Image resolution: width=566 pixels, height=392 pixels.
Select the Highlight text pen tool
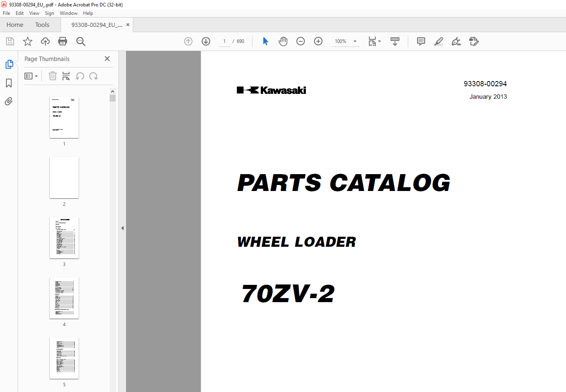pos(439,41)
